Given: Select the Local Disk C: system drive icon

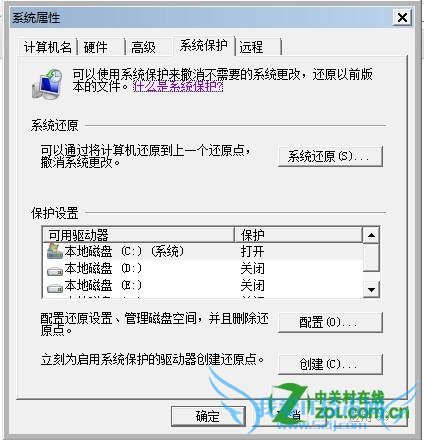Looking at the screenshot, I should (x=55, y=251).
